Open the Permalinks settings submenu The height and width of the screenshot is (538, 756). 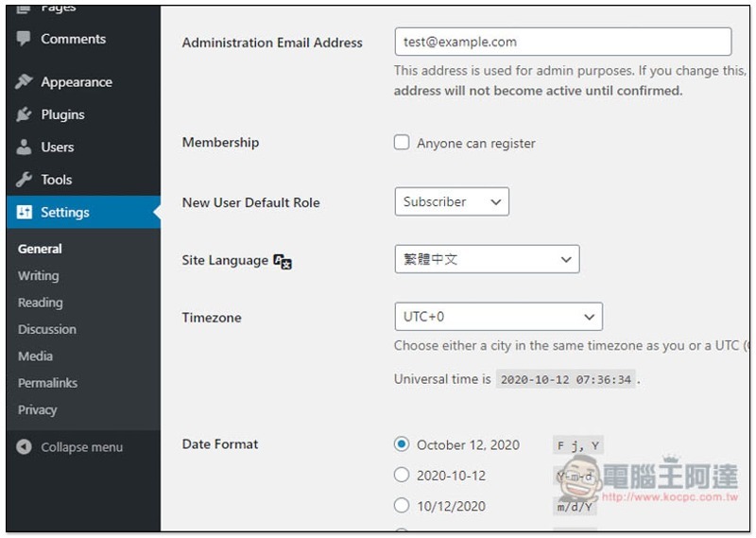pyautogui.click(x=47, y=383)
